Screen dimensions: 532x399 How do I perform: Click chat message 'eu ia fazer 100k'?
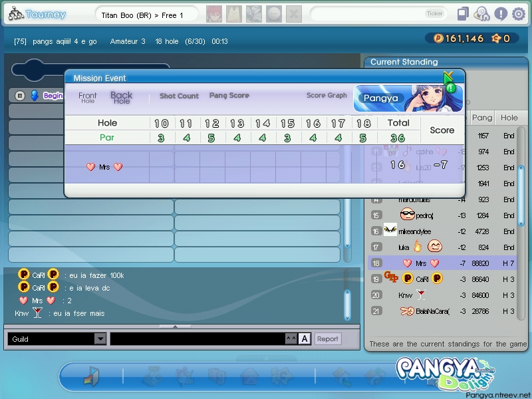[96, 275]
